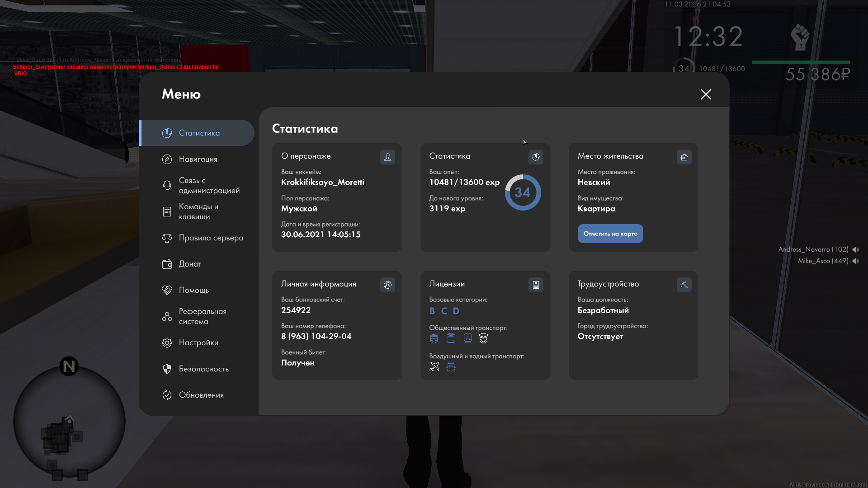Open the Настройки menu section
Image resolution: width=868 pixels, height=488 pixels.
[198, 343]
